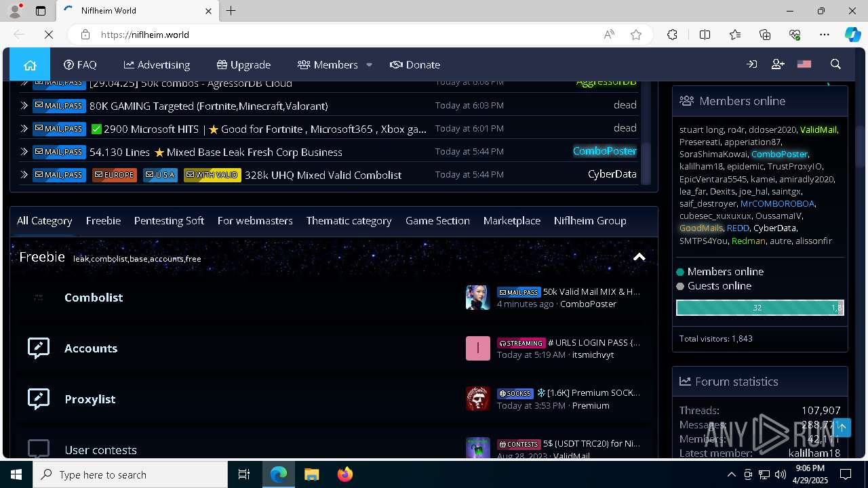The width and height of the screenshot is (868, 488).
Task: Open browser essentials icon
Action: [795, 35]
